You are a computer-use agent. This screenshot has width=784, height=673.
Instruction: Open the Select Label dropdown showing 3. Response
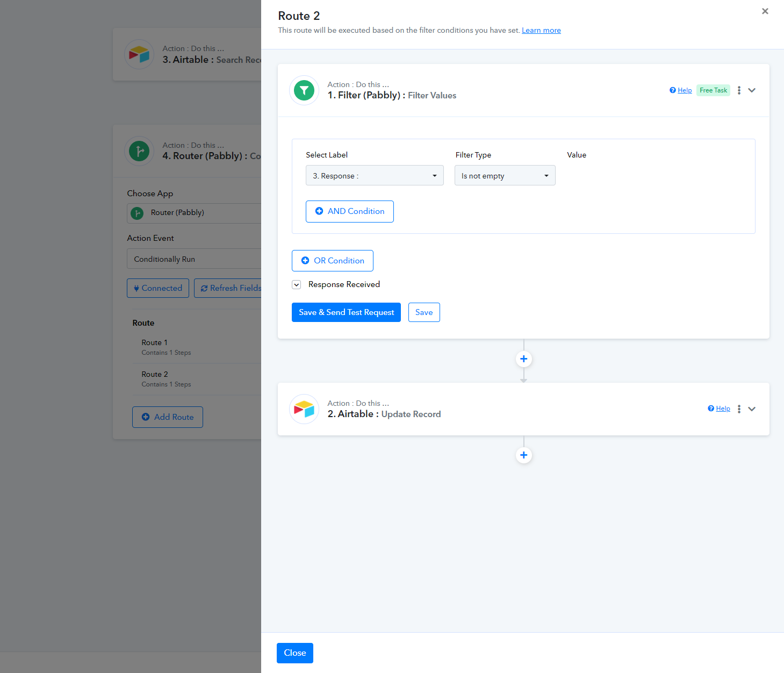pos(375,175)
